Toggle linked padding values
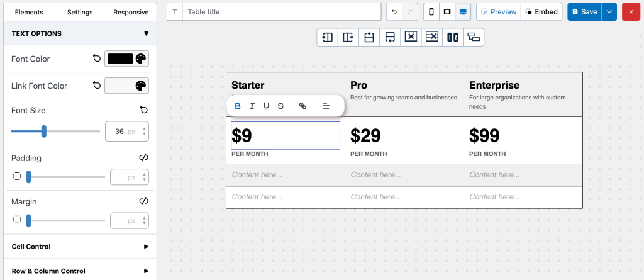 point(143,157)
